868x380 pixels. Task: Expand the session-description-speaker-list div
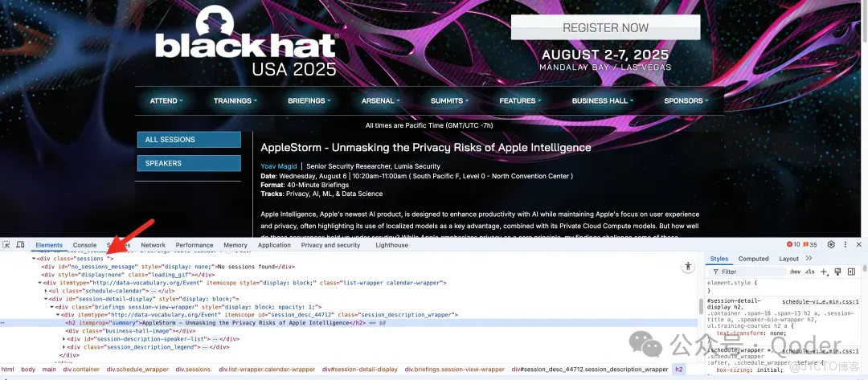click(64, 338)
